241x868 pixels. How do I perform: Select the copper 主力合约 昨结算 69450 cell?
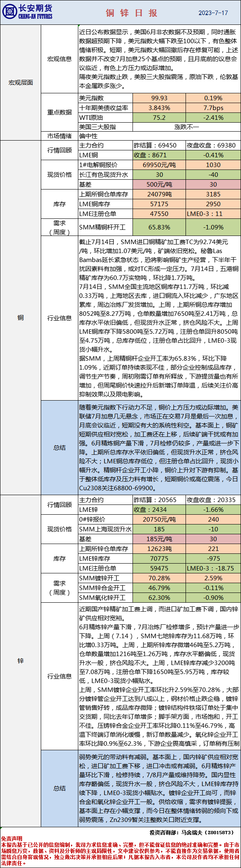159,145
